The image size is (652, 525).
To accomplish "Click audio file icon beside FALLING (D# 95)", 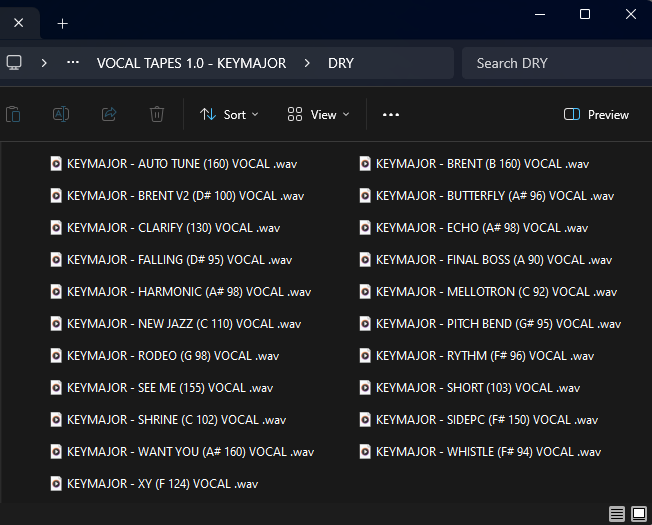I will click(56, 260).
